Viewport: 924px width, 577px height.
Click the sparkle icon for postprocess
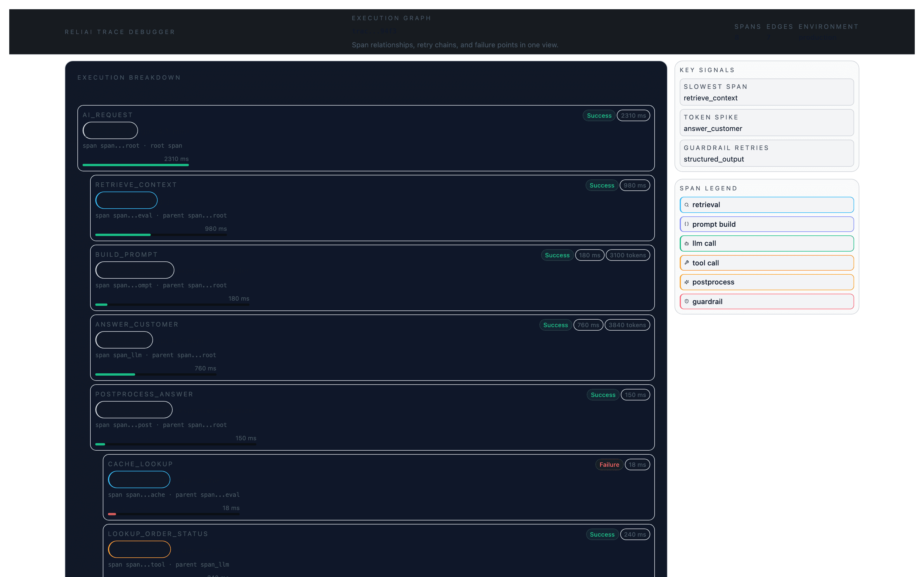tap(687, 282)
